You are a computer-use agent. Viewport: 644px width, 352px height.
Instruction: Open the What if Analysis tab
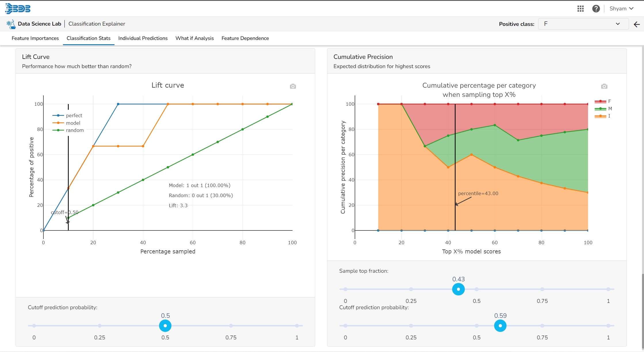click(194, 38)
